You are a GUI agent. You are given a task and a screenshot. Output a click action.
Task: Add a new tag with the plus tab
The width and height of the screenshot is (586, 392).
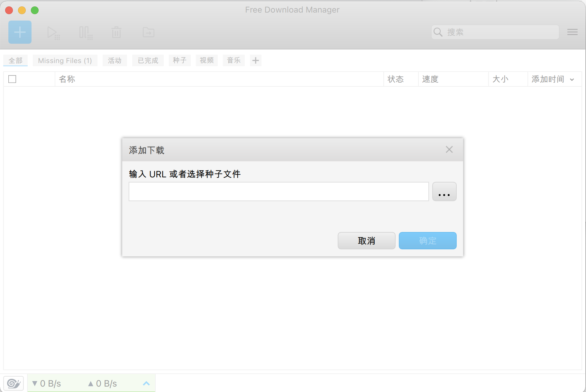[256, 60]
